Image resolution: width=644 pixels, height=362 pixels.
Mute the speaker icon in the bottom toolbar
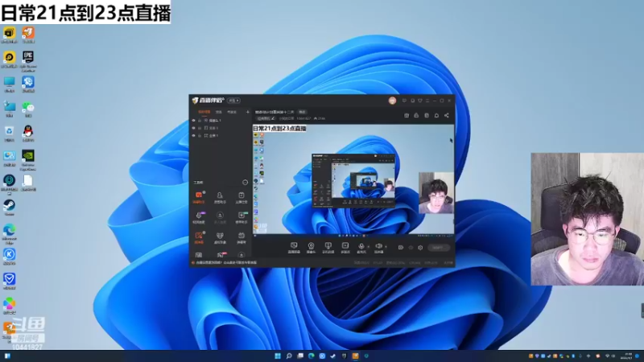click(x=378, y=248)
